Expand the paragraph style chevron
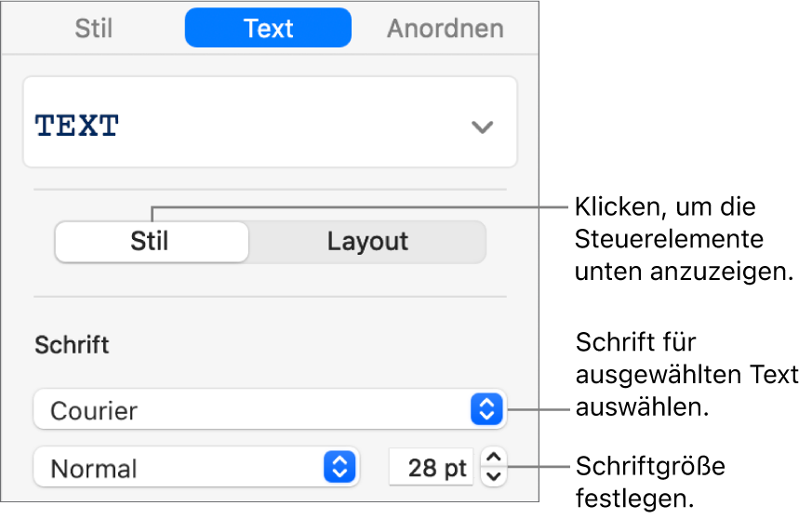Screen dimensions: 812x519 click(482, 127)
